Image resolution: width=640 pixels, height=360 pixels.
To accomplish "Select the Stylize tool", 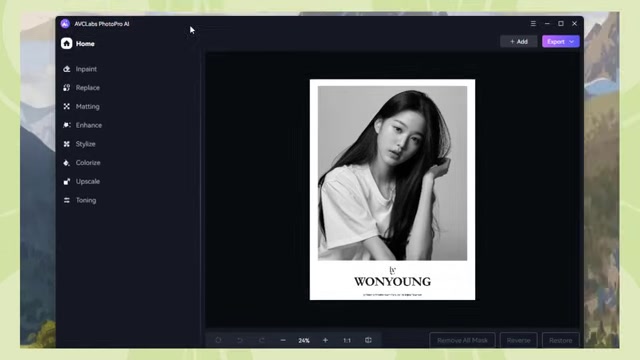I will pos(79,144).
